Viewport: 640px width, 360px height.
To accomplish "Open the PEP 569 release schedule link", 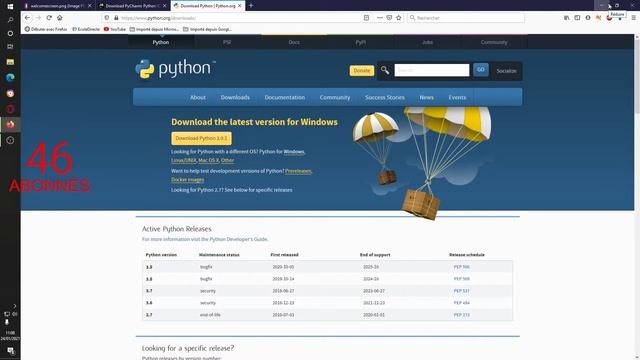I will [462, 279].
